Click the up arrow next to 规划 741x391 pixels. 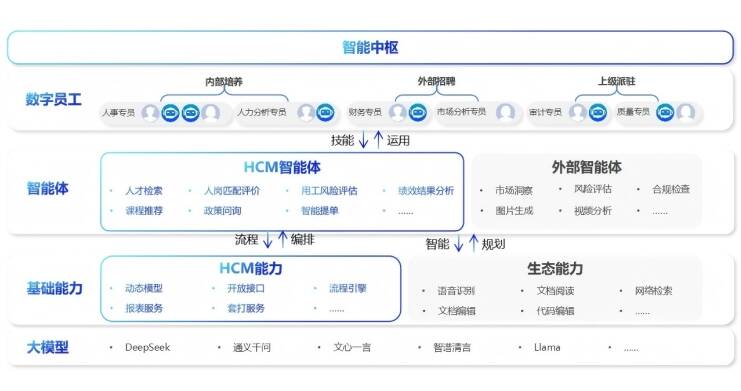click(474, 243)
